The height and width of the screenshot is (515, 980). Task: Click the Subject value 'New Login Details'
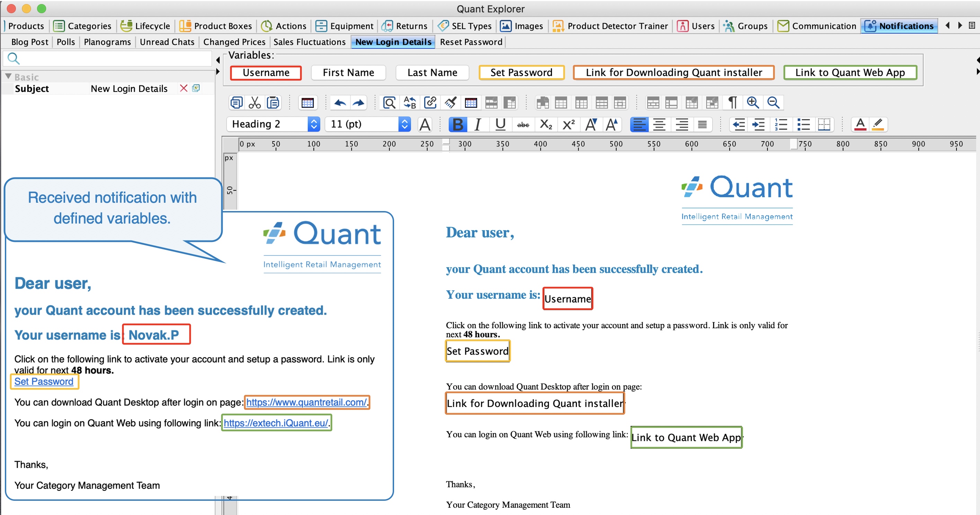click(x=129, y=88)
